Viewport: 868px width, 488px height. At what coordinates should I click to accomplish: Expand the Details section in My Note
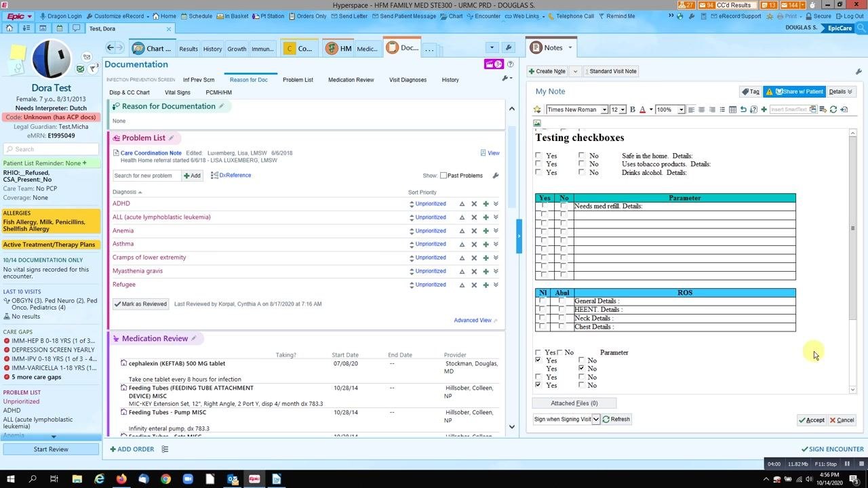point(840,91)
